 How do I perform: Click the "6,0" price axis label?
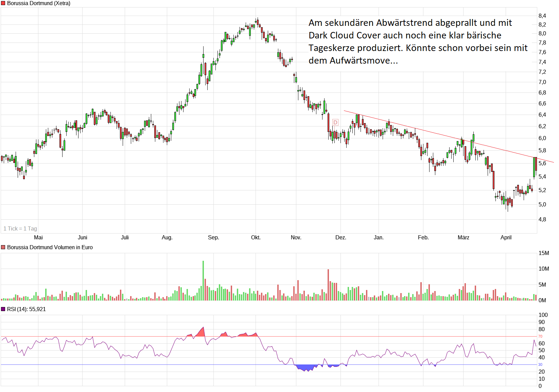coord(542,138)
